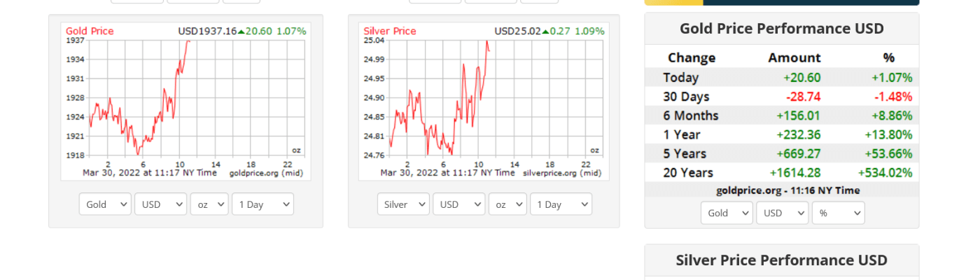This screenshot has height=280, width=980.
Task: Open Gold dropdown in performance panel
Action: 727,213
